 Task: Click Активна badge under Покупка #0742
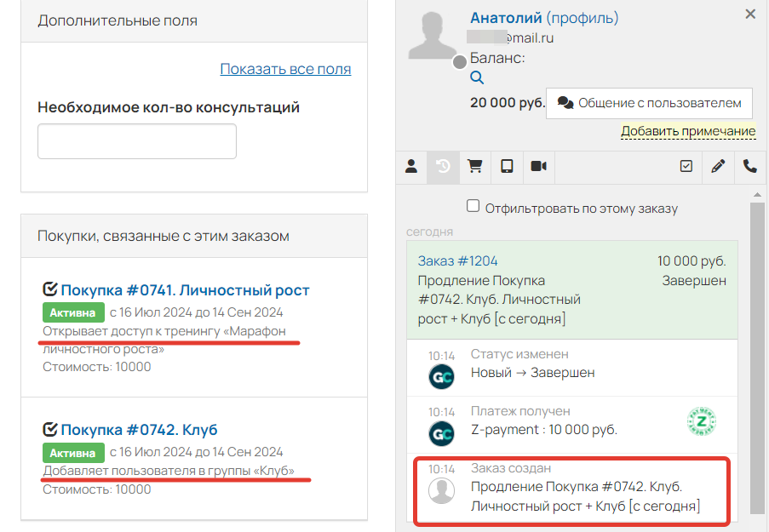(73, 453)
